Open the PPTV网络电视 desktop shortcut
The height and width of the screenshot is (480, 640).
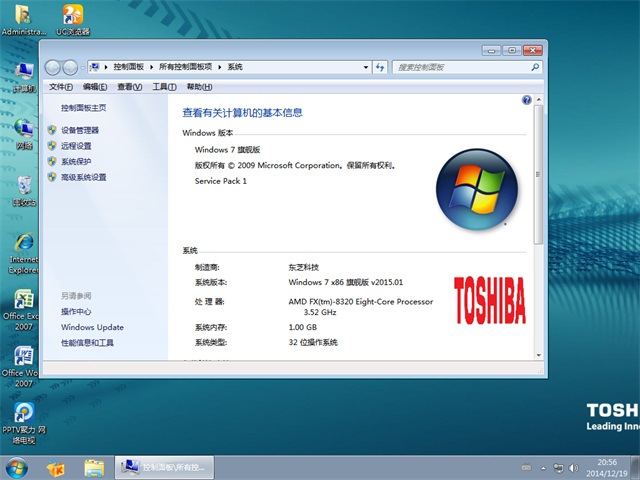pos(22,418)
